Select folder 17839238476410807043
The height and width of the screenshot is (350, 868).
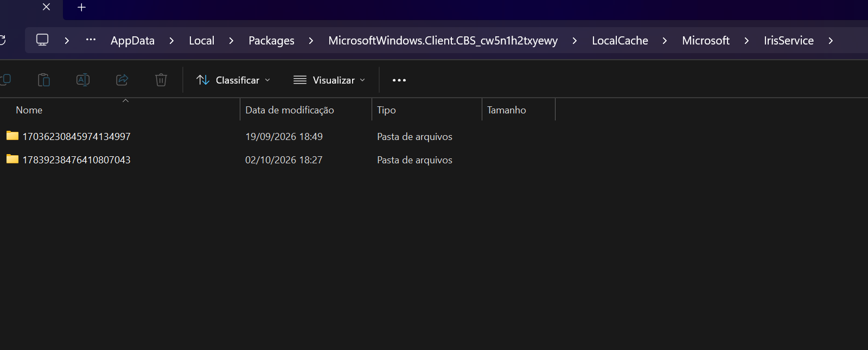[76, 160]
